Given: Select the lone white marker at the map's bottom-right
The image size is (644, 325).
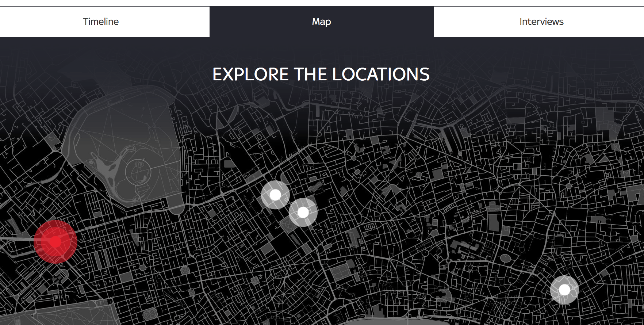Looking at the screenshot, I should 564,290.
